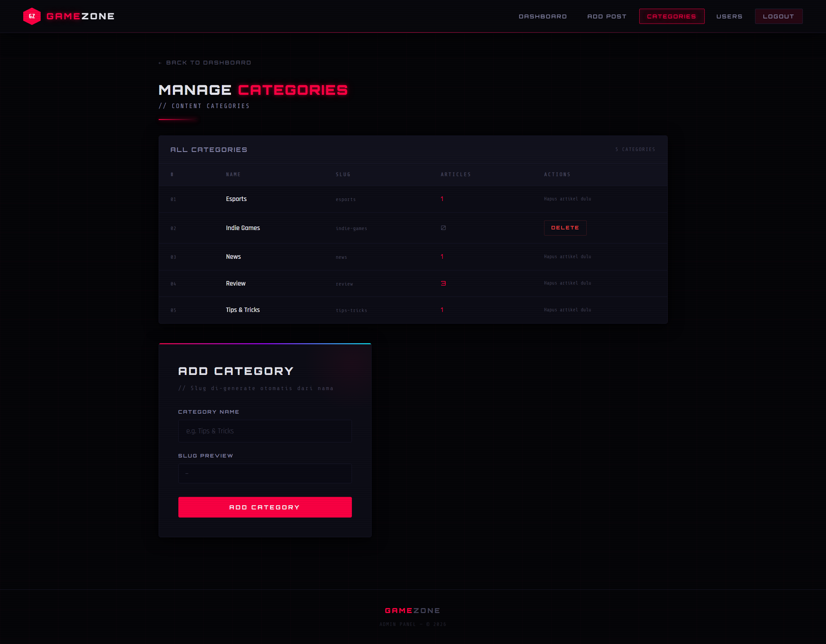
Task: Click the article count 3 for Review
Action: (x=443, y=283)
